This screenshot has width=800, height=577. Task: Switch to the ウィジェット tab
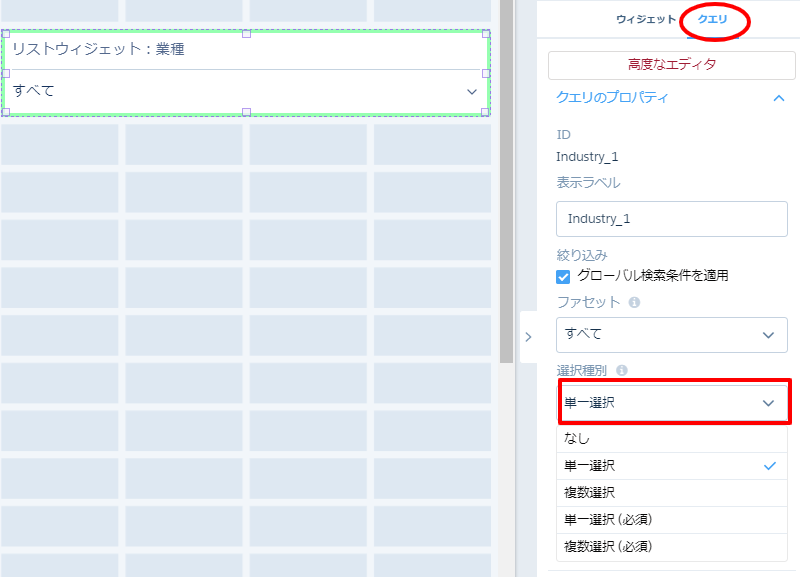pyautogui.click(x=645, y=20)
